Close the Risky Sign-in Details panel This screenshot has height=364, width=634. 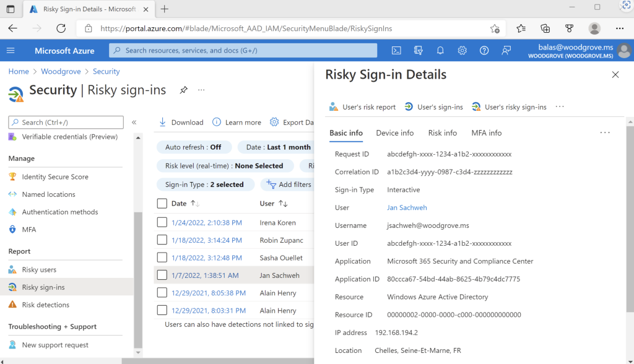(615, 75)
